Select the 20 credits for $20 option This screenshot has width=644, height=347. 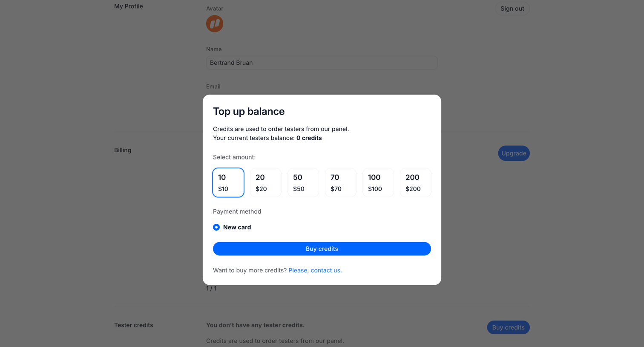[266, 182]
